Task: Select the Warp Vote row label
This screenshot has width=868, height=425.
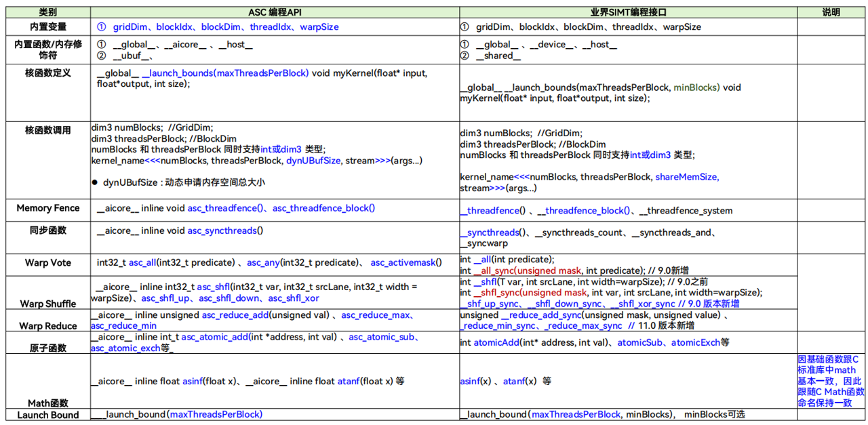Action: pos(47,263)
